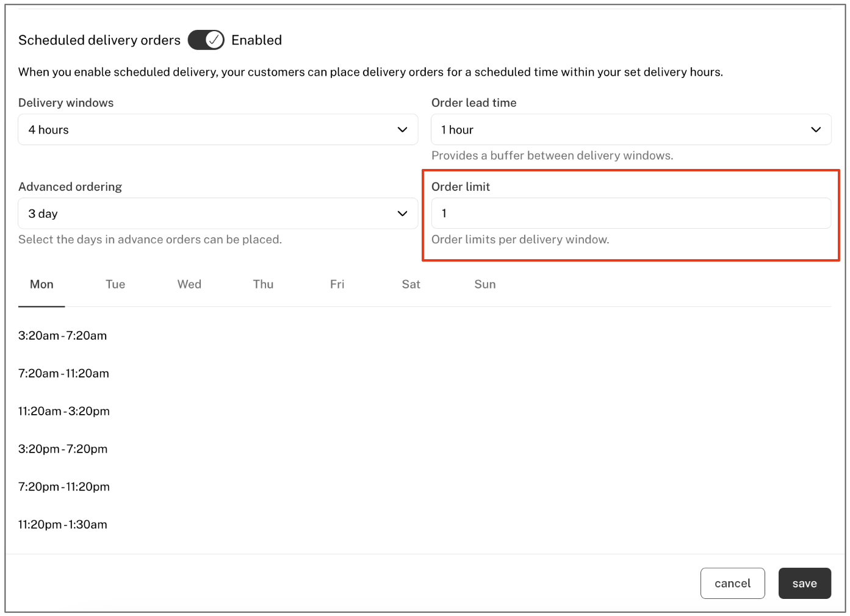Select the 7:20am-11:20am delivery window
The height and width of the screenshot is (616, 850).
coord(63,373)
